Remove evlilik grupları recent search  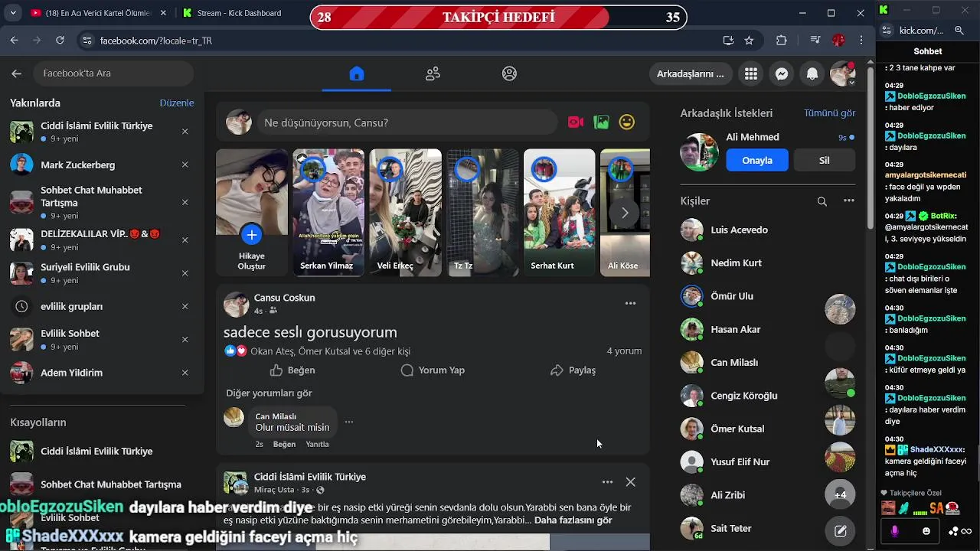click(x=185, y=306)
